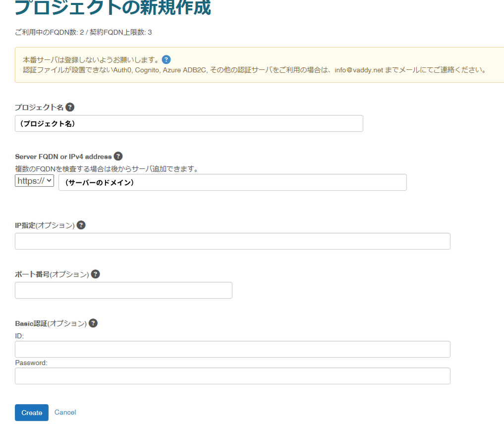The width and height of the screenshot is (504, 424).
Task: Expand the https:// protocol dropdown
Action: [x=34, y=180]
